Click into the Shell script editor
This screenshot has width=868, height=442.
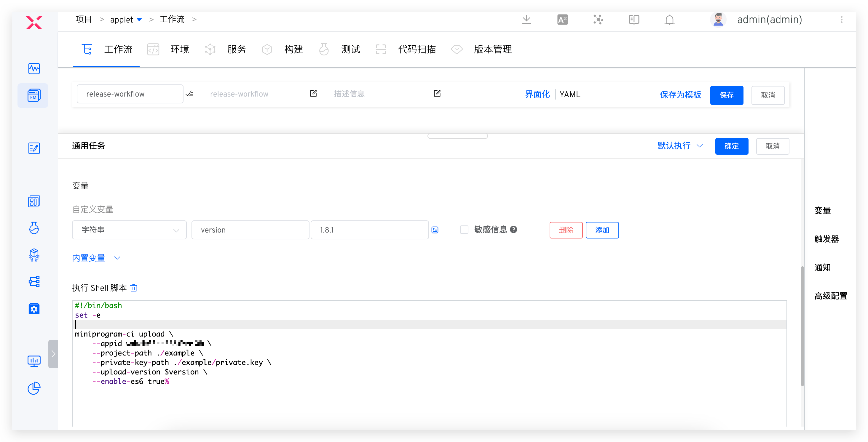(429, 363)
